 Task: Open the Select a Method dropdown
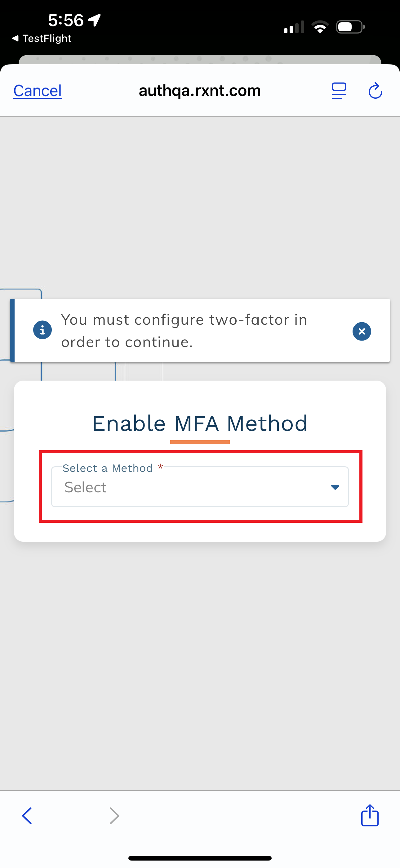coord(199,487)
